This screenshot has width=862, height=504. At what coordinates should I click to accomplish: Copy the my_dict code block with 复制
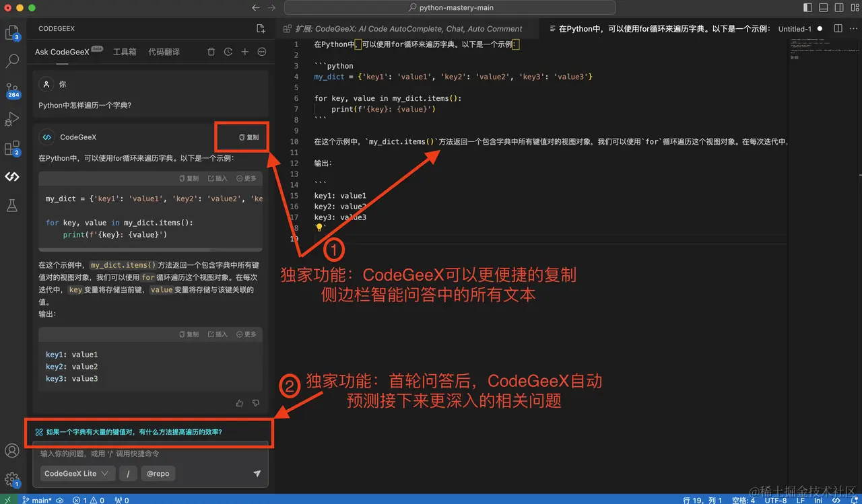pos(189,178)
